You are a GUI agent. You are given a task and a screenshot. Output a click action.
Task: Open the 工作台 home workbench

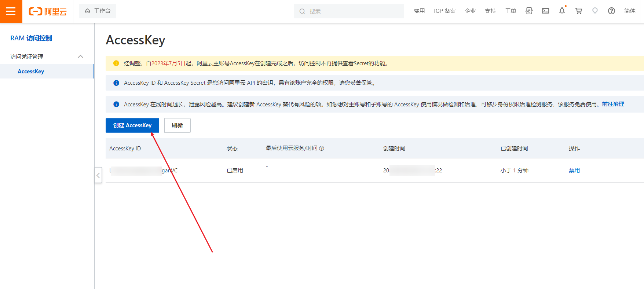click(98, 11)
